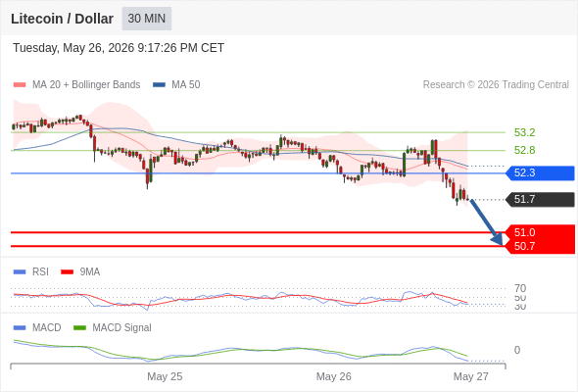This screenshot has height=392, width=578.
Task: Click the May 27 date axis label
Action: click(471, 376)
